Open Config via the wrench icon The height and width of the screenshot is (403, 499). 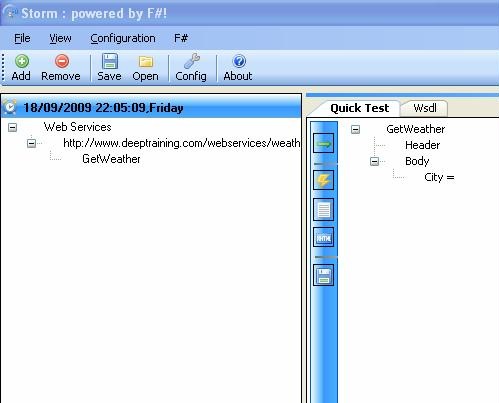tap(192, 61)
